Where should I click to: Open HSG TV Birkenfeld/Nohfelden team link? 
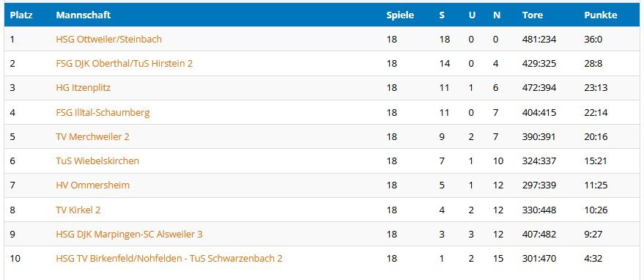tap(169, 258)
